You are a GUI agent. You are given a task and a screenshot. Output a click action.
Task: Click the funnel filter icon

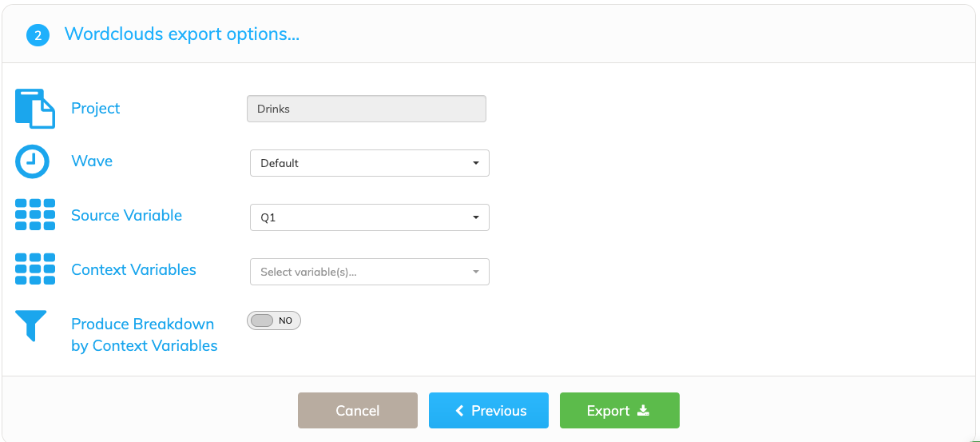(31, 326)
